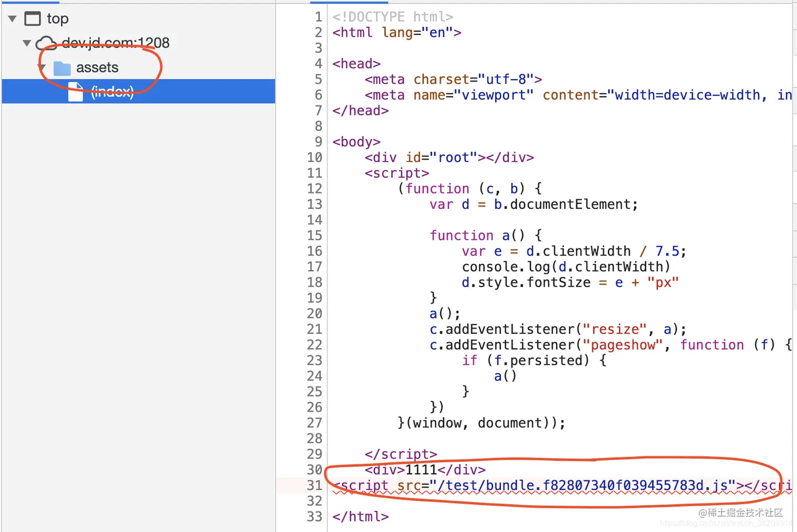Click line number 31 in the gutter
The height and width of the screenshot is (532, 797).
point(315,486)
